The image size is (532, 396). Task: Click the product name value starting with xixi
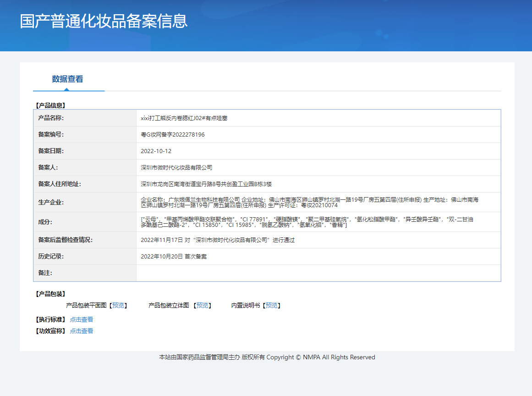pyautogui.click(x=184, y=118)
